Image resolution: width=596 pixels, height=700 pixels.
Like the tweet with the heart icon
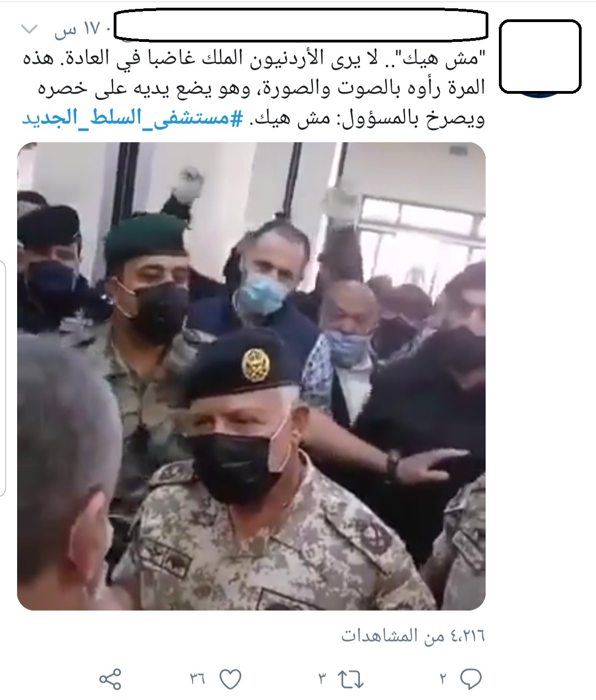230,678
